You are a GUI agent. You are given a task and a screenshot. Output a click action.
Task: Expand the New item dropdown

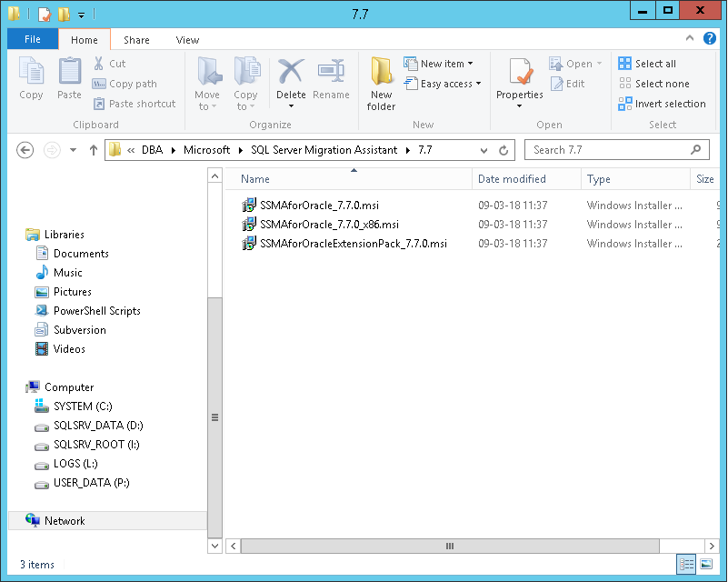point(470,64)
